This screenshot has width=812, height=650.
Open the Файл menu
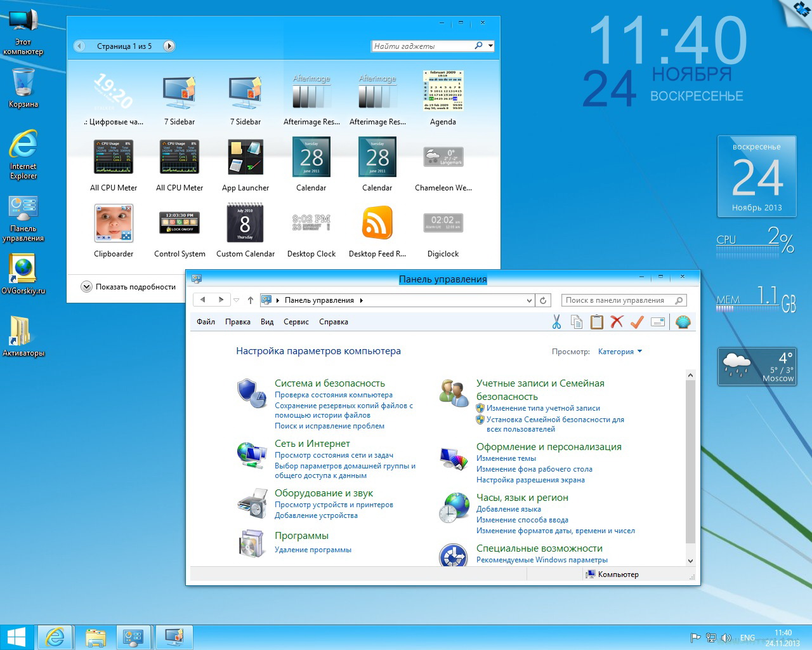[206, 322]
